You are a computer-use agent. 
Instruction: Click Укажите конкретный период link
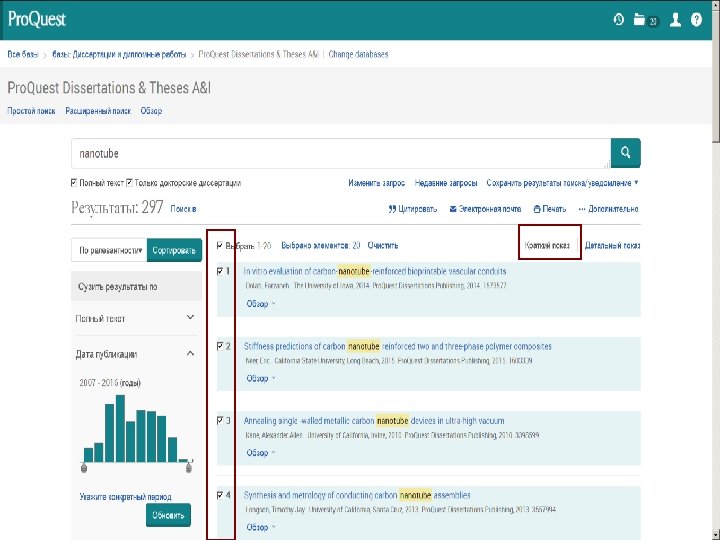(125, 497)
